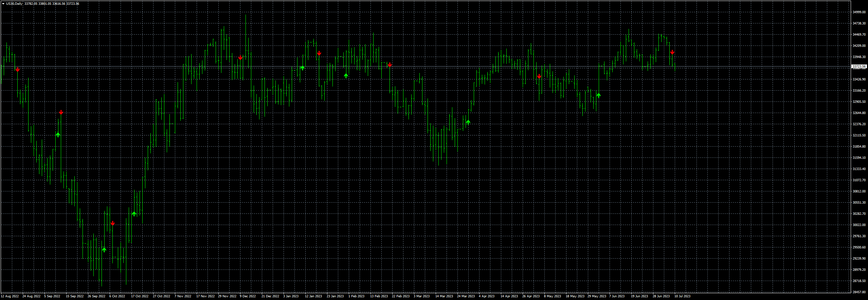Click the 28 Jun 2023 date label

(x=661, y=296)
